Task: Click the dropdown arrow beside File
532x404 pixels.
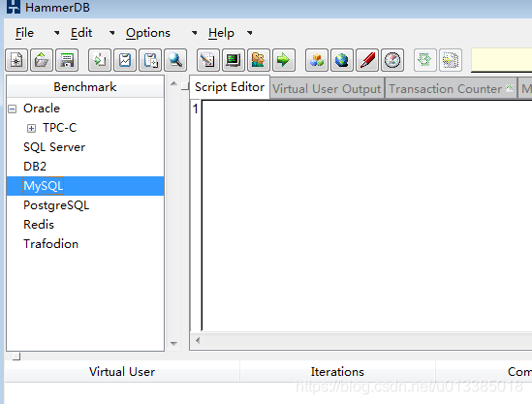Action: pyautogui.click(x=56, y=33)
